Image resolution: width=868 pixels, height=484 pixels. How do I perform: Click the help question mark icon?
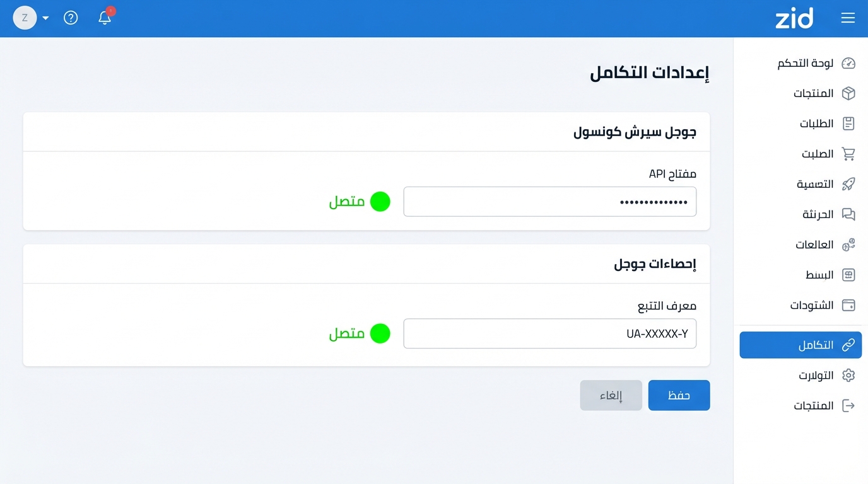point(71,18)
